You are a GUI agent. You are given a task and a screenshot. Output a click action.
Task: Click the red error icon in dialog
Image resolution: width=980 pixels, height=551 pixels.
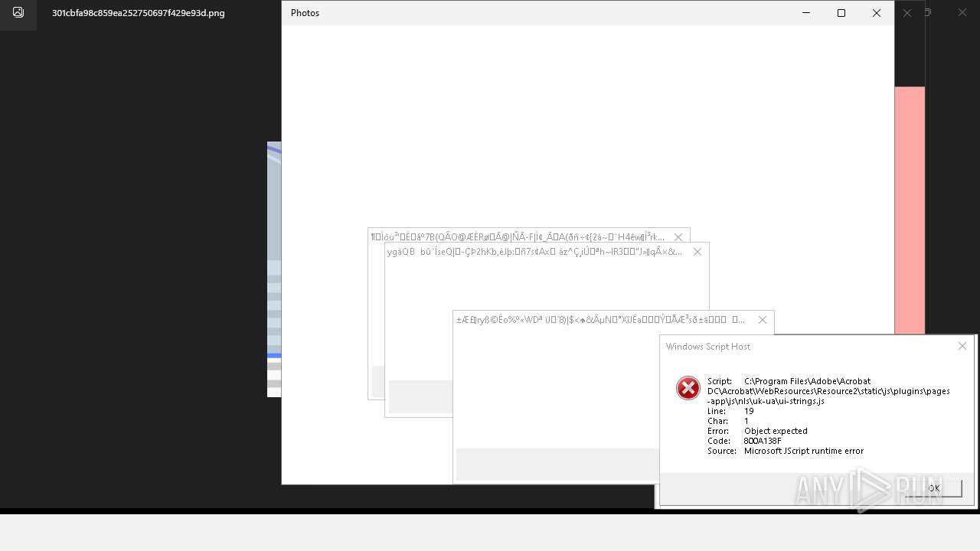pos(688,388)
